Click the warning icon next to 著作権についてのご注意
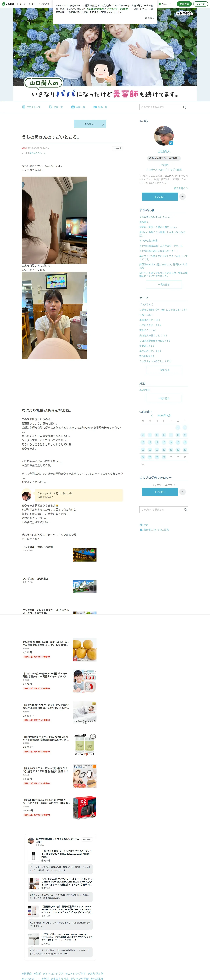 click(x=141, y=530)
